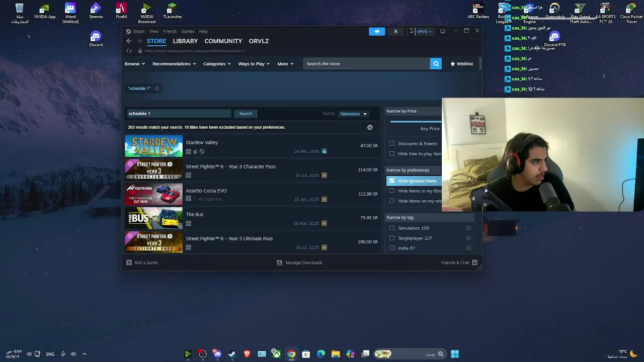Image resolution: width=644 pixels, height=362 pixels.
Task: Reload the Steam store page
Action: (x=129, y=51)
